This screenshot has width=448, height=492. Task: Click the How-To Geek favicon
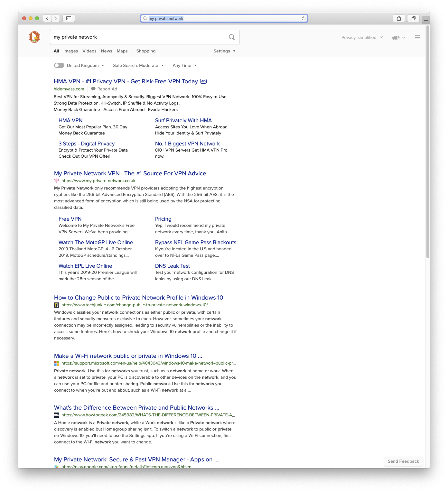[57, 415]
